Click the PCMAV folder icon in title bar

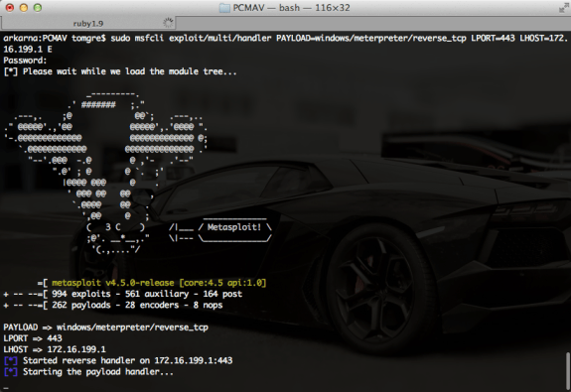point(224,7)
